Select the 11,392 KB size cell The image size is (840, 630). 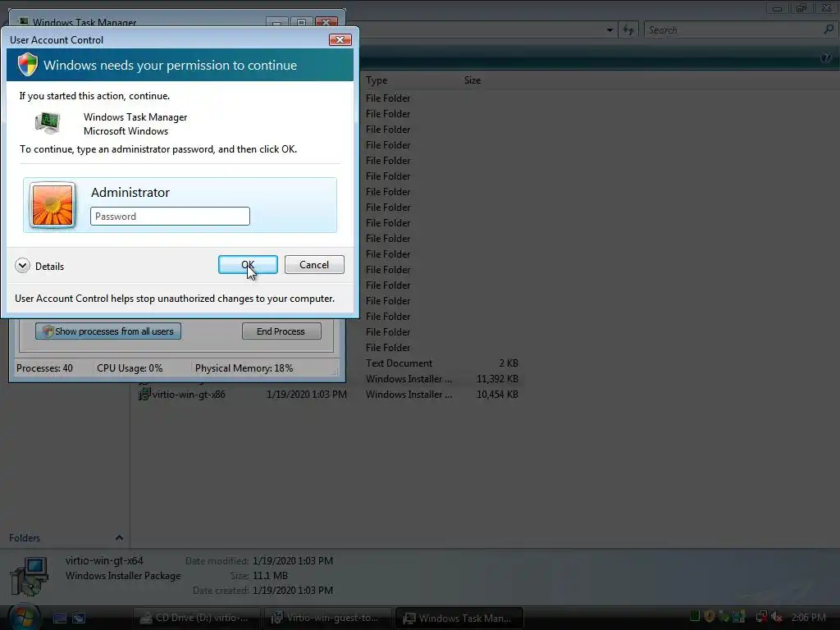[497, 379]
